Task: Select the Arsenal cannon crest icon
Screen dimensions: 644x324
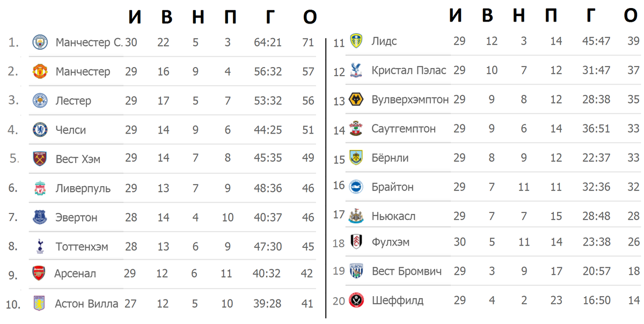Action: (x=39, y=274)
